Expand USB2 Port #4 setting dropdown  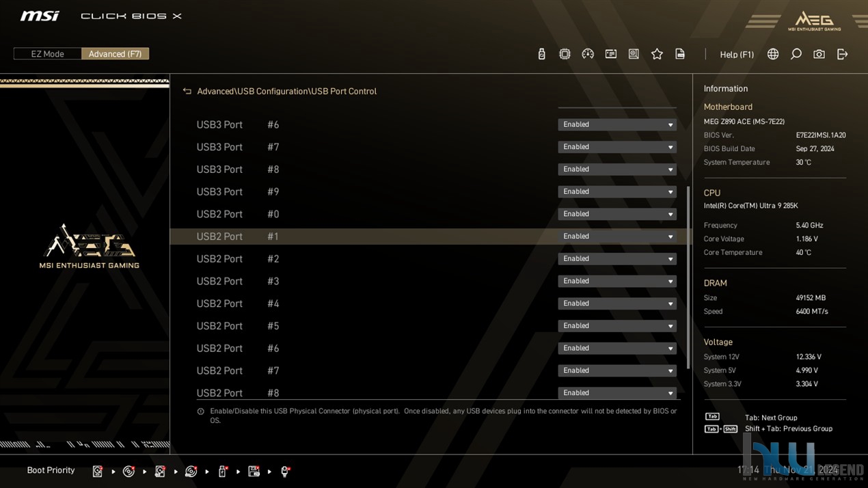click(617, 303)
